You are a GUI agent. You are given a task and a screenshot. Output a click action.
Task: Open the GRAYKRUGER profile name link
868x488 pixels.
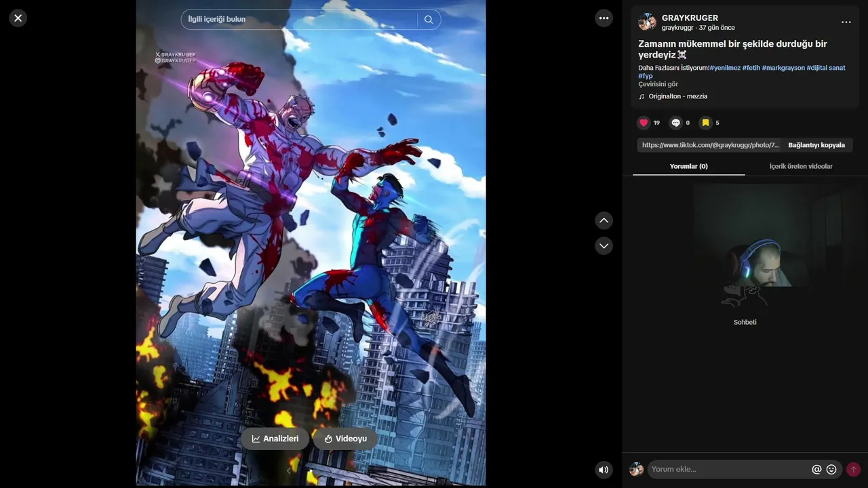(x=690, y=18)
